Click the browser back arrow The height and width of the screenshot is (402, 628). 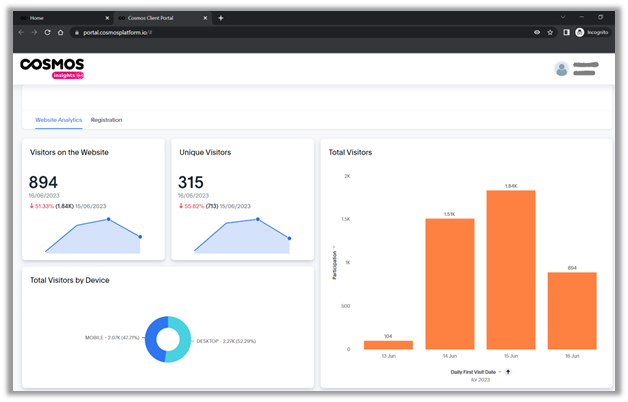coord(21,32)
